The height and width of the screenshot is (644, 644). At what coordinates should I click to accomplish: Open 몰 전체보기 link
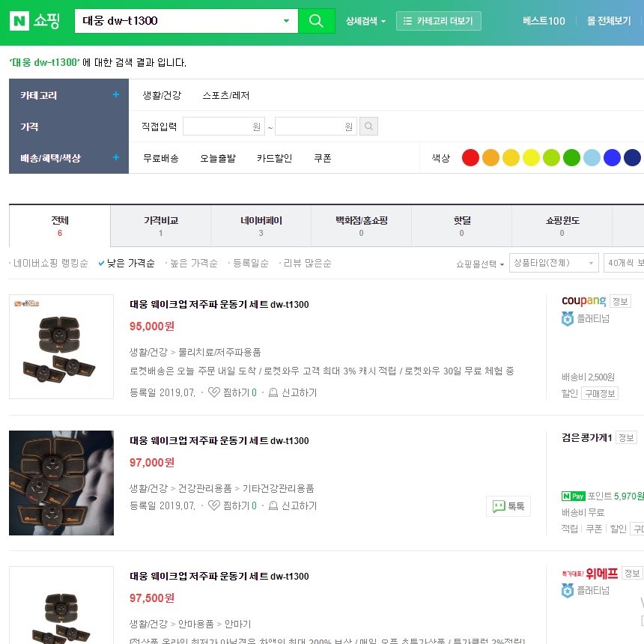coord(609,21)
